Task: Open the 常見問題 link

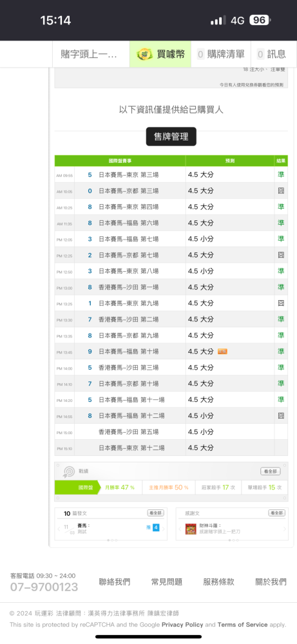Action: (x=166, y=582)
